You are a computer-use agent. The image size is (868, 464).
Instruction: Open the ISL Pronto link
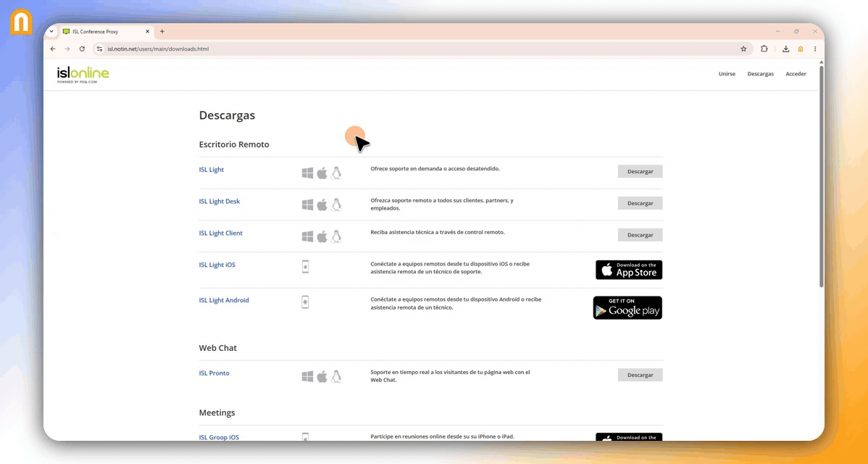point(214,373)
